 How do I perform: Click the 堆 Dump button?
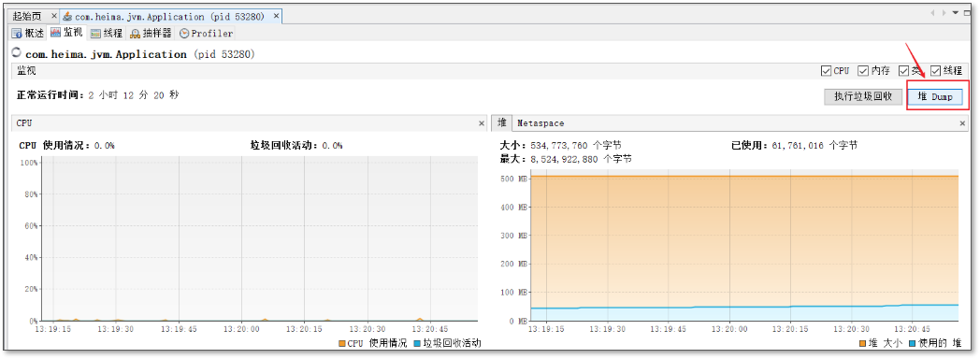(x=934, y=97)
